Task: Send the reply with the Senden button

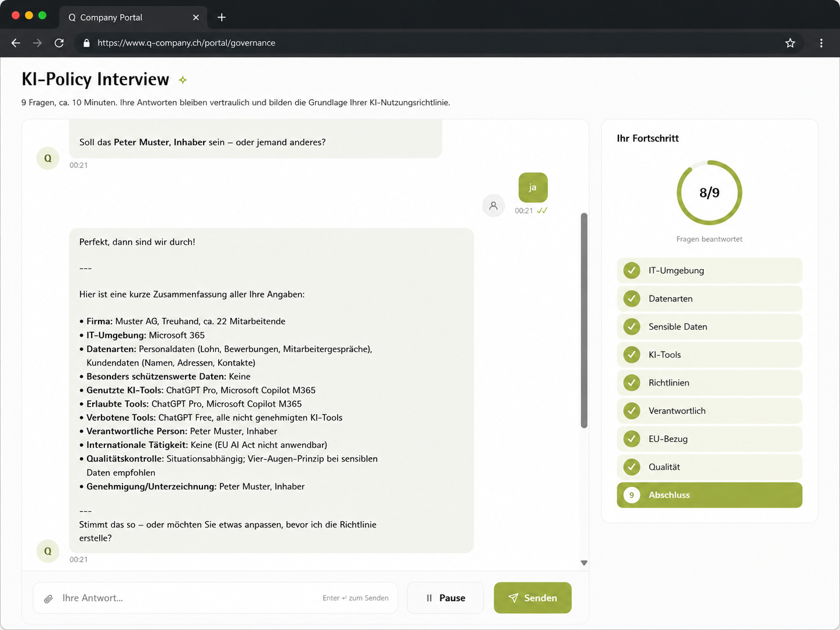Action: click(x=533, y=598)
